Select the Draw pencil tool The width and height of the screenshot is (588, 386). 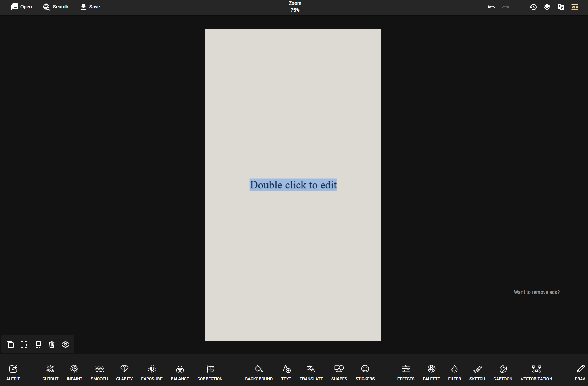point(580,372)
